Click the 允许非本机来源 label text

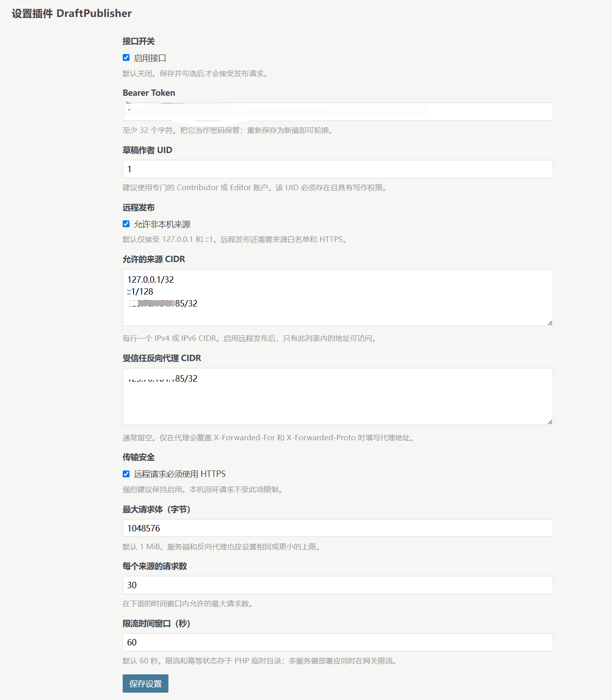162,224
